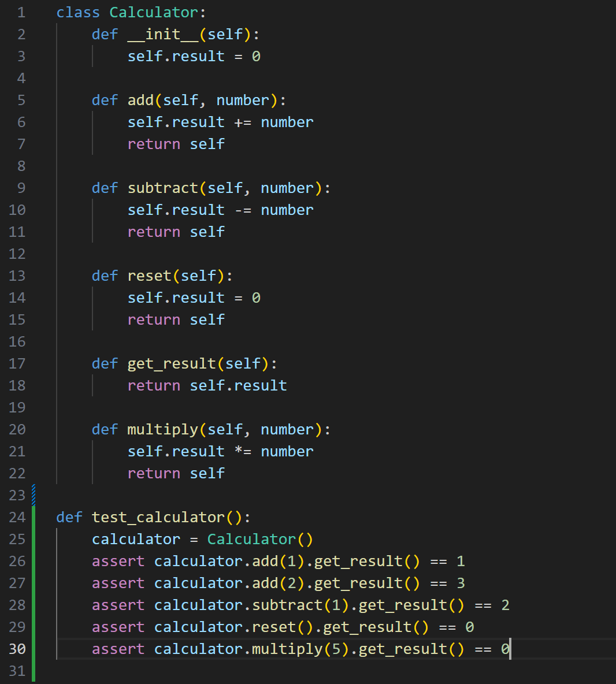The height and width of the screenshot is (684, 616).
Task: Click the *= operator on line 21
Action: point(243,451)
